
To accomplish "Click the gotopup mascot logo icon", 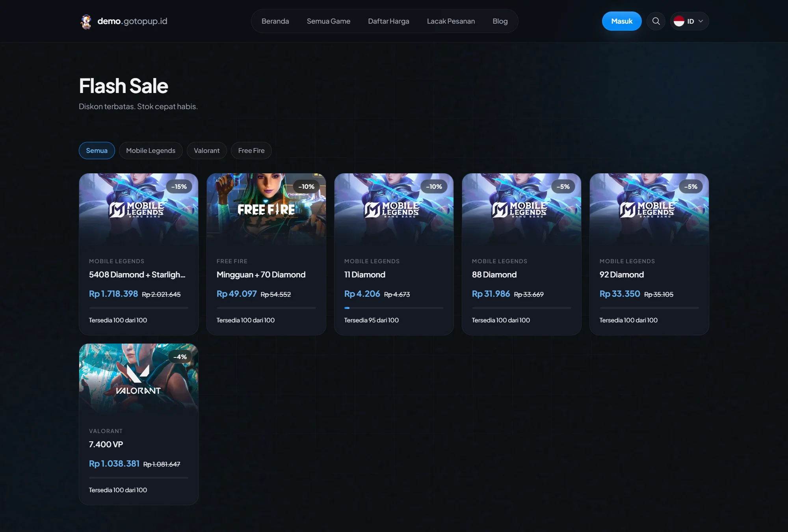I will [86, 21].
